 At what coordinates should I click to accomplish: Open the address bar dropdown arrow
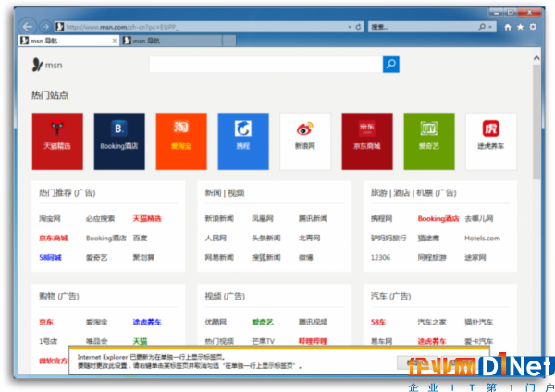click(x=350, y=27)
